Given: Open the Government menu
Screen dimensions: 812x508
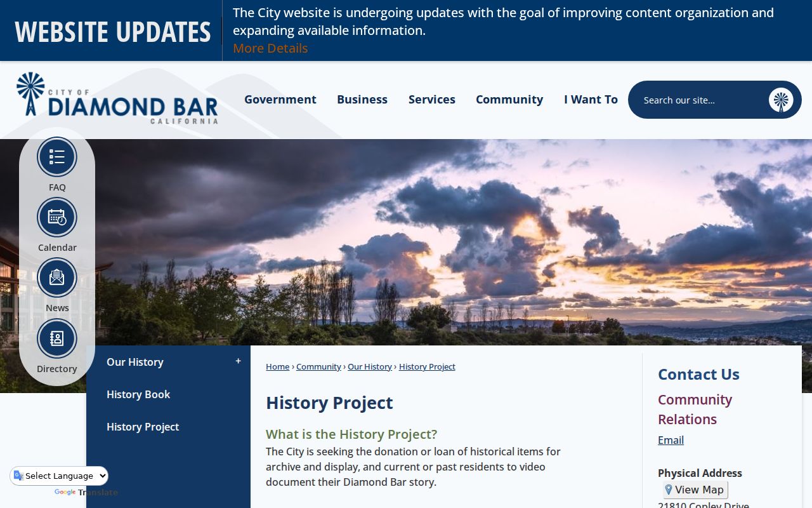Looking at the screenshot, I should (x=280, y=100).
